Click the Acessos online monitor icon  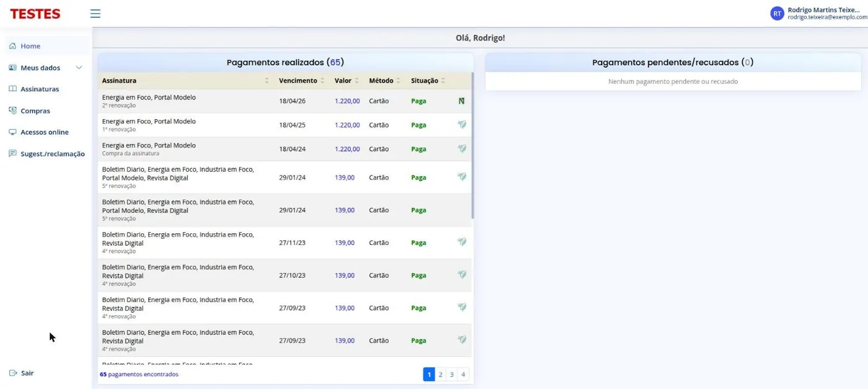click(x=12, y=132)
